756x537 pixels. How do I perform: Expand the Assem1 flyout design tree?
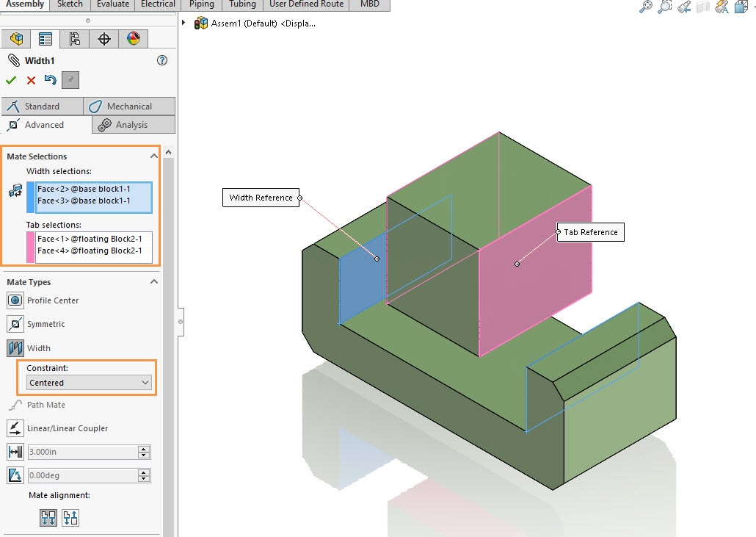coord(183,23)
